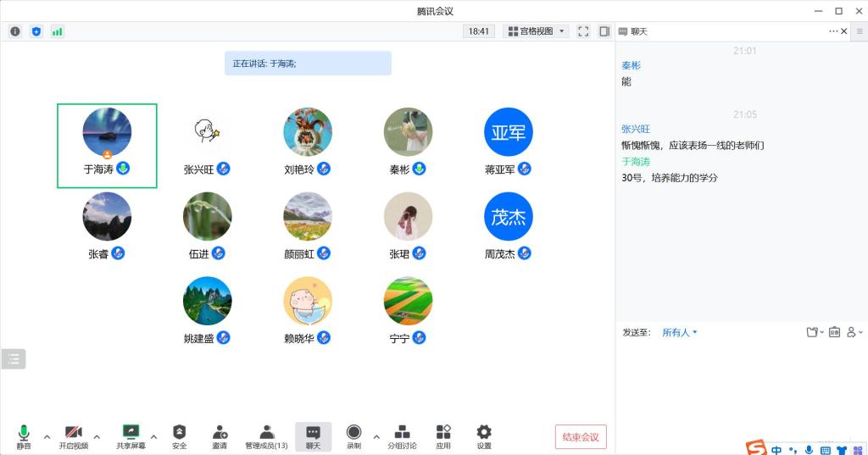Click sender name 张兴旺 in chat

636,129
